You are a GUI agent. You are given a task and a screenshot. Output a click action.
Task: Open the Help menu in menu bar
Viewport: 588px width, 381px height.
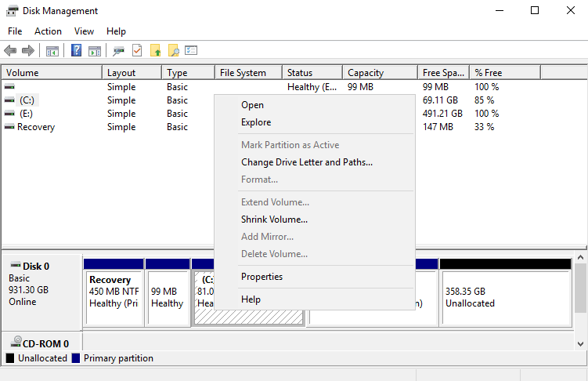coord(116,31)
